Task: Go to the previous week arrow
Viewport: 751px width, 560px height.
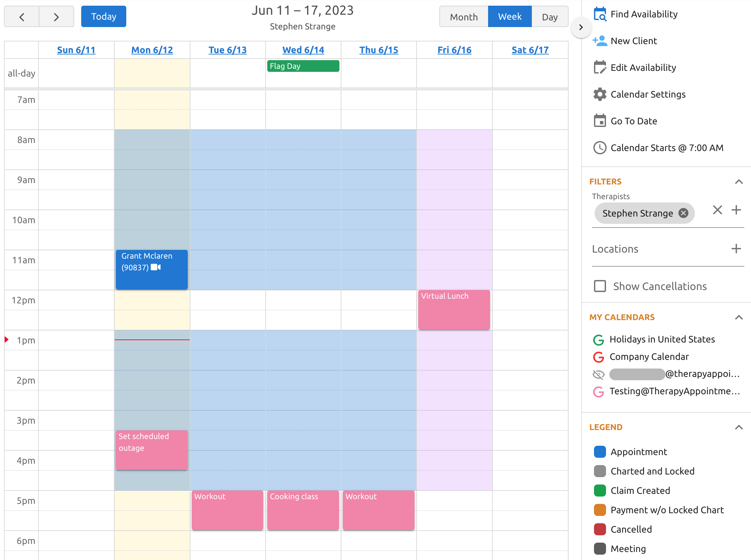Action: (x=22, y=17)
